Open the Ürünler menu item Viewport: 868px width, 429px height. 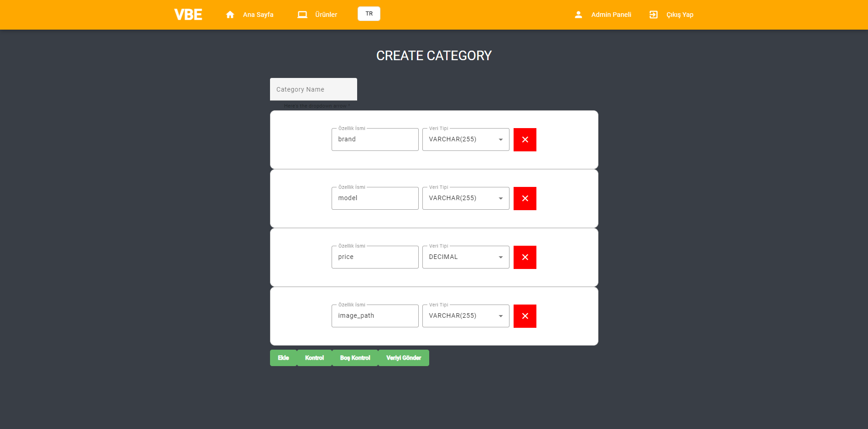(326, 14)
